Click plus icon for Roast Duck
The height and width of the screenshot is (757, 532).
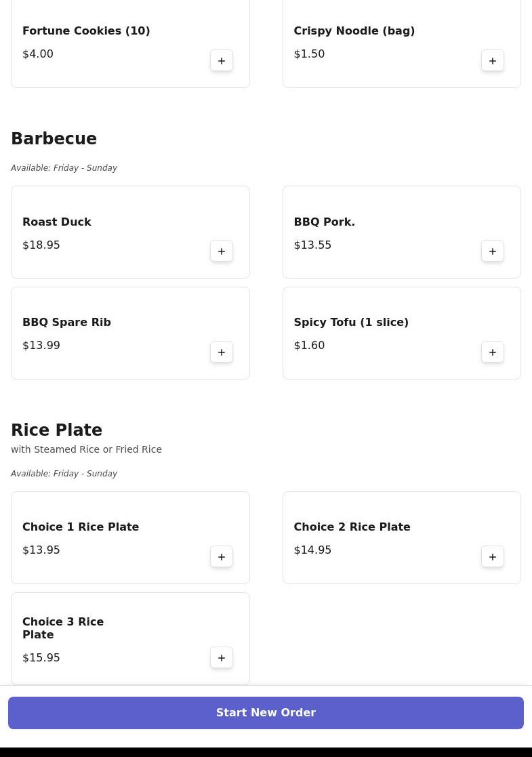point(222,251)
